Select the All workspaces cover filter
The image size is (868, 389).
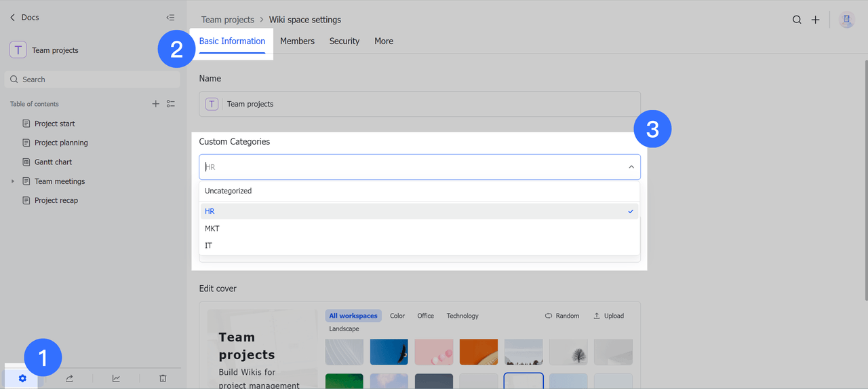click(353, 316)
